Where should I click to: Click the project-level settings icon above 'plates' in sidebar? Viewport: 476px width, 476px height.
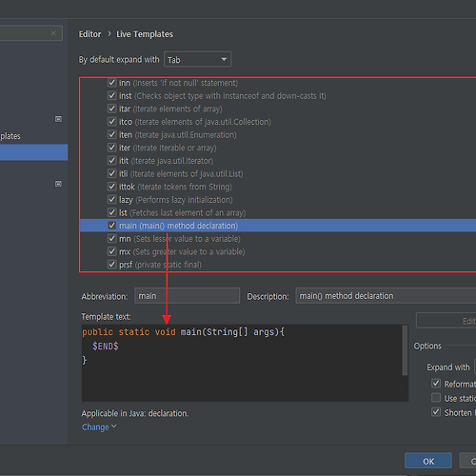coord(58,119)
